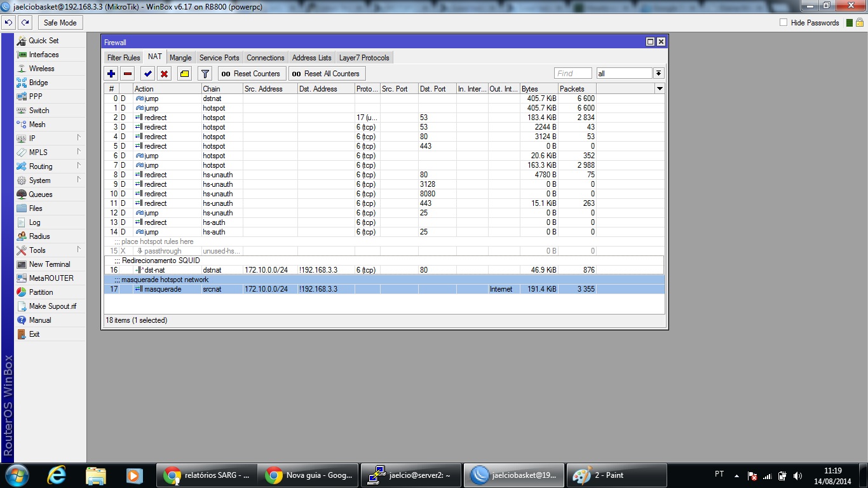Click the blue checkmark Enable rule icon
The image size is (868, 488).
coord(148,74)
